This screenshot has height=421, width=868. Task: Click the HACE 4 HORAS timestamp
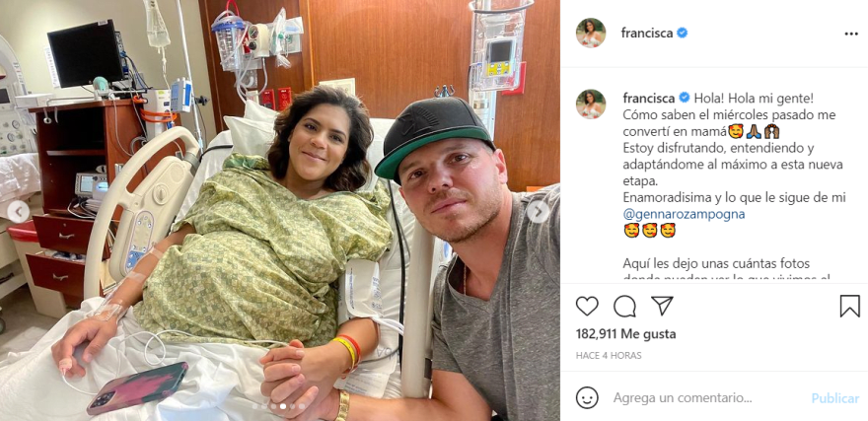coord(609,356)
